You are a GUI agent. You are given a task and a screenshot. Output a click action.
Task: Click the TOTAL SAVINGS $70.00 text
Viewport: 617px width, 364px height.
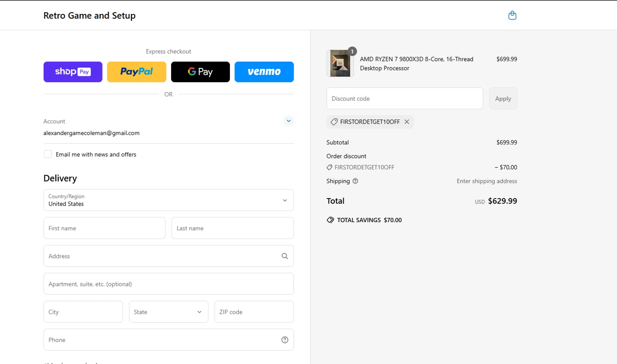click(369, 220)
